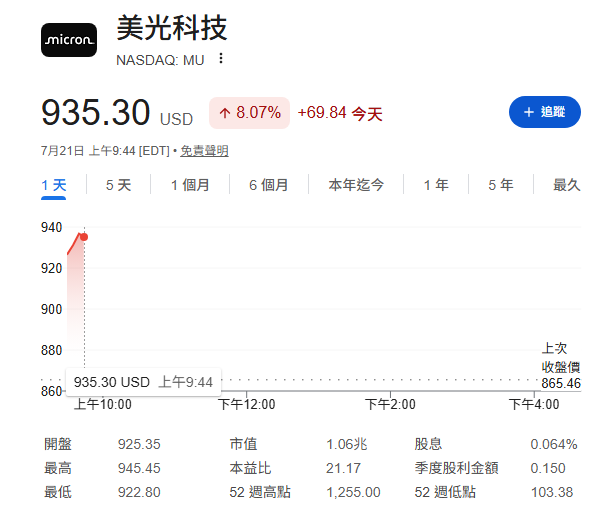Switch to the 5 年 tab

click(x=501, y=185)
